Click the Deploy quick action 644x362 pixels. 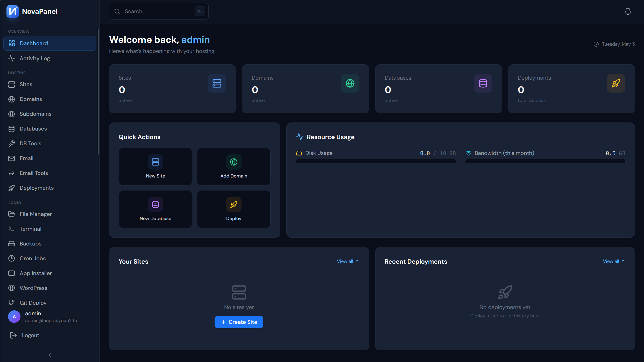point(234,209)
